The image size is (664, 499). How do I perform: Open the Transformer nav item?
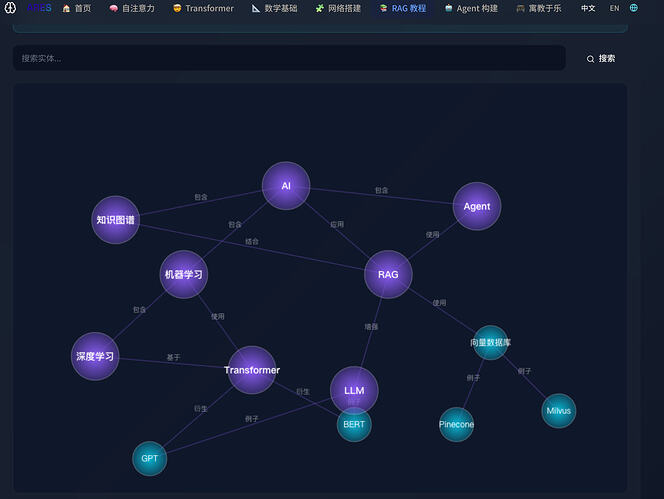pos(203,8)
